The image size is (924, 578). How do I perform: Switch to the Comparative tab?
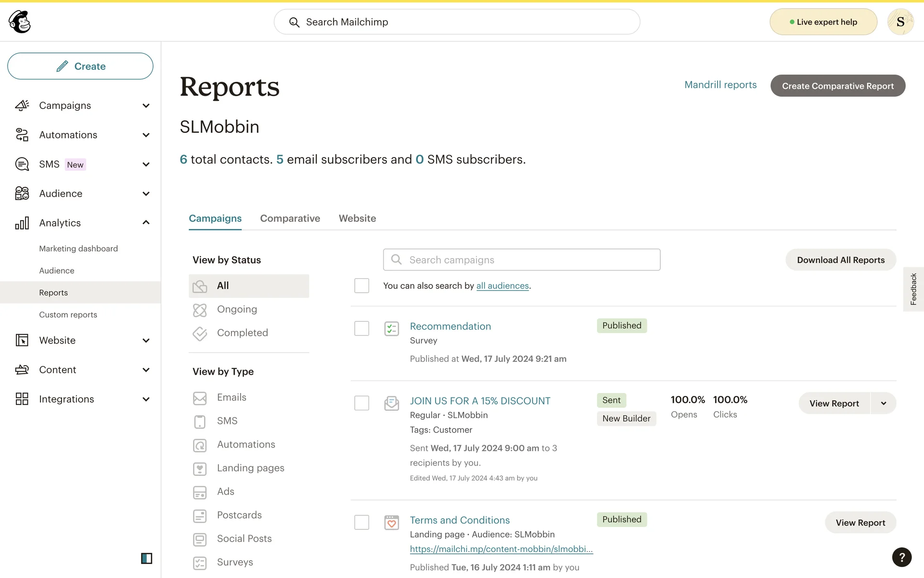pos(290,218)
